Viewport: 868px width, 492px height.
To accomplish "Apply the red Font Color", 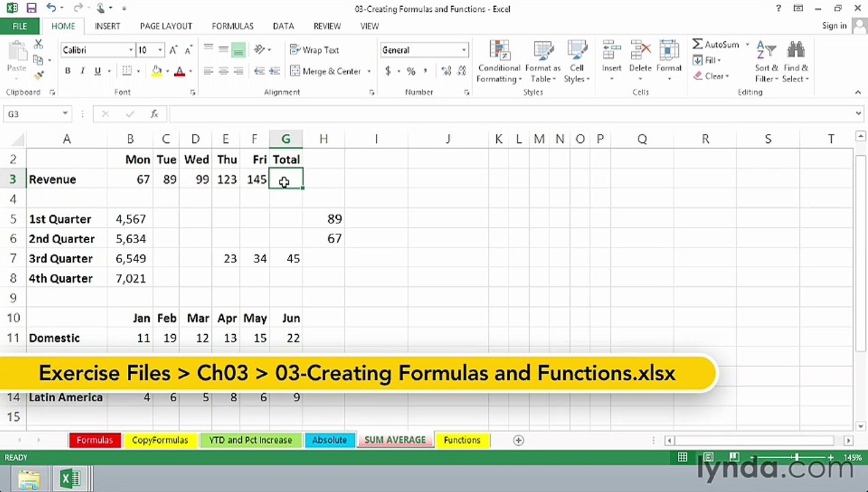I will pos(180,71).
